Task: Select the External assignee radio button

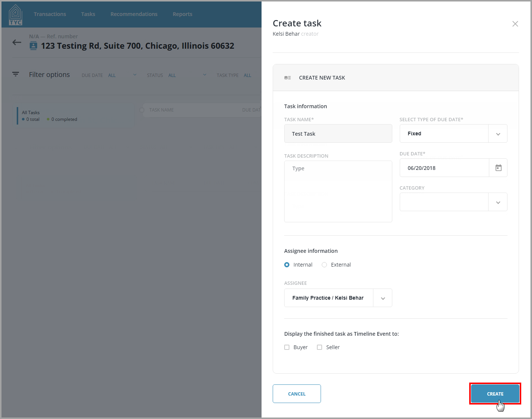Action: click(x=324, y=265)
